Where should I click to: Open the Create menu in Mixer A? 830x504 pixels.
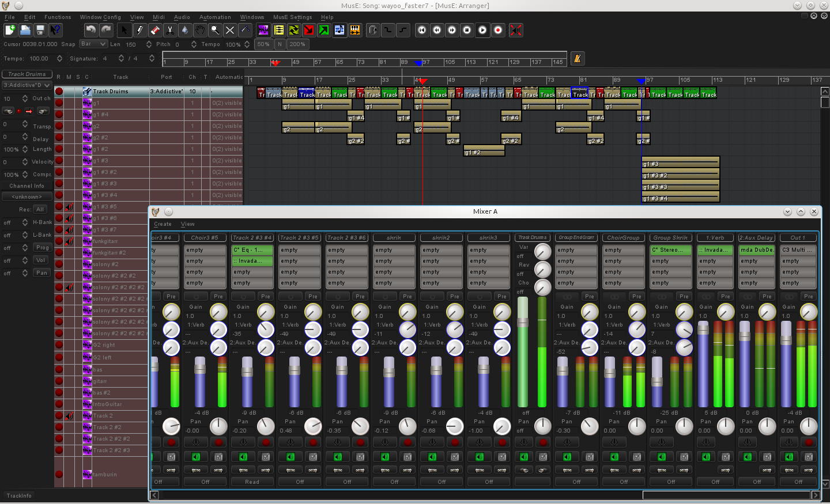(163, 224)
